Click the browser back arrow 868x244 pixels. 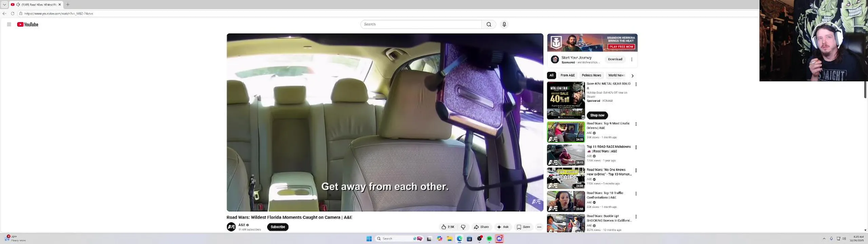[x=4, y=14]
